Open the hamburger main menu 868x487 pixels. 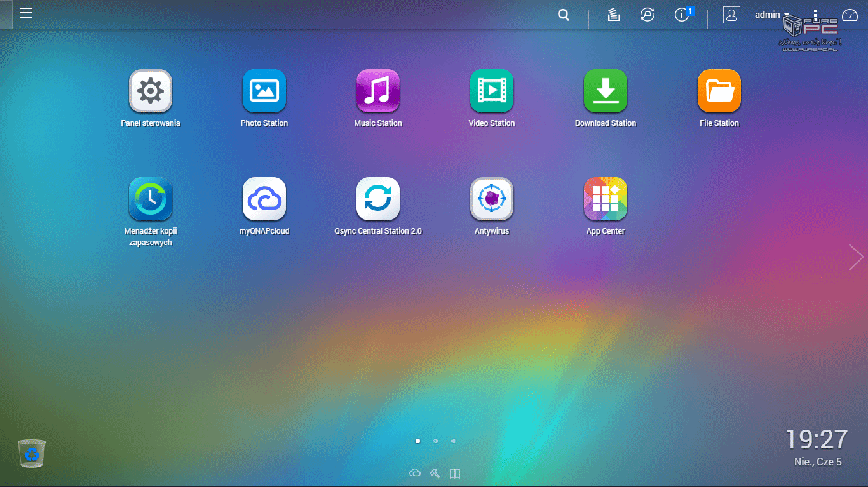pyautogui.click(x=26, y=13)
